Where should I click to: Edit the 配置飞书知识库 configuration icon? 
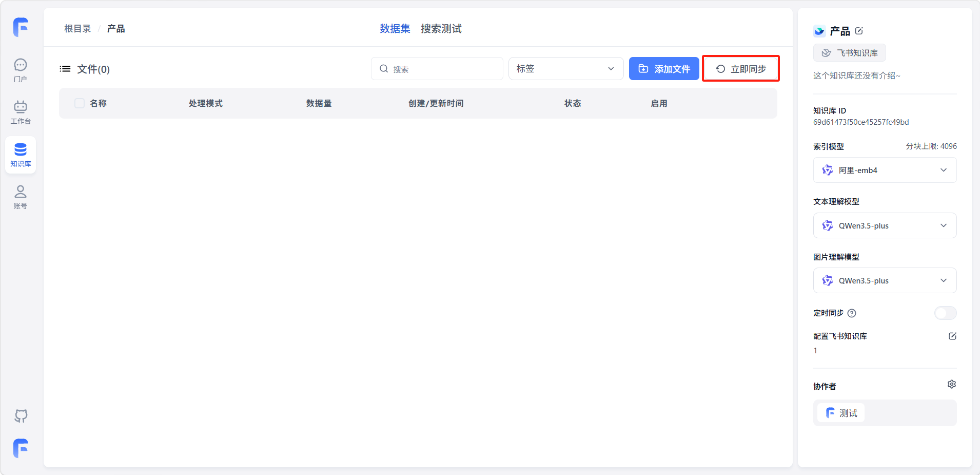click(952, 336)
